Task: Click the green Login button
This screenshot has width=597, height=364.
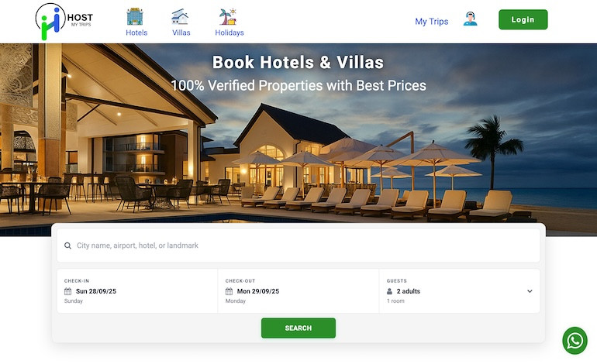Action: click(523, 19)
